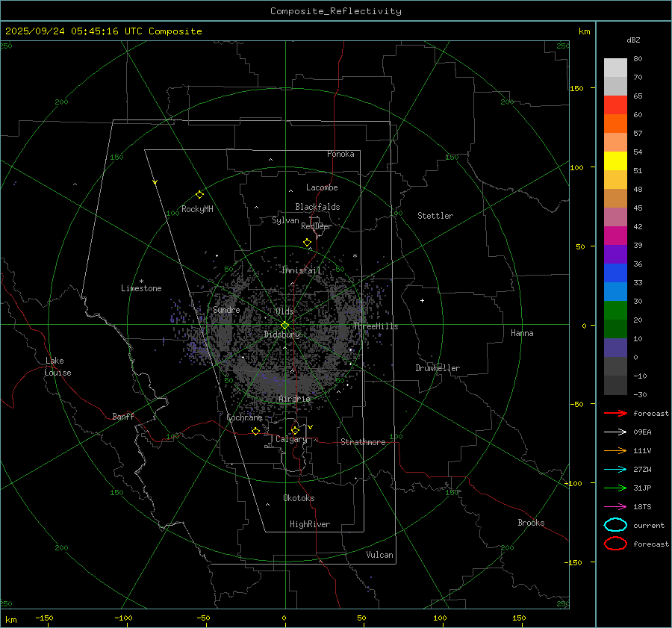The height and width of the screenshot is (628, 672).
Task: Click the Composite_Reflectivity title bar
Action: pyautogui.click(x=335, y=11)
